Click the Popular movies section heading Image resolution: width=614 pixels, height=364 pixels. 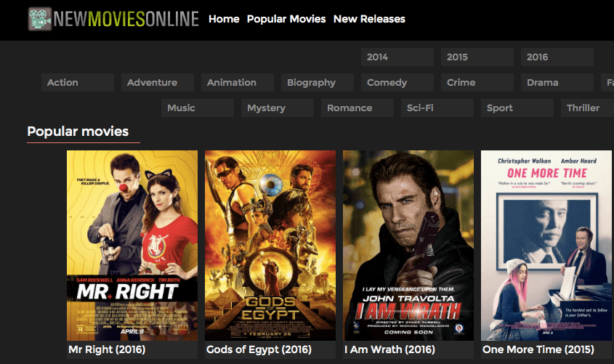click(78, 132)
